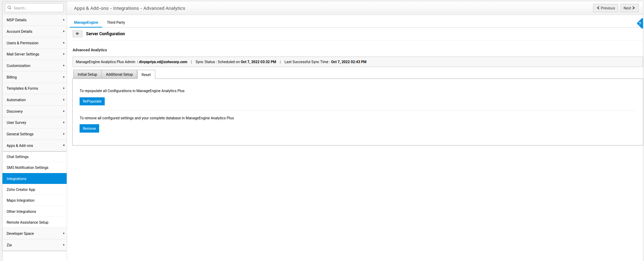Expand Mail Server Settings section
The height and width of the screenshot is (261, 644).
pos(35,54)
